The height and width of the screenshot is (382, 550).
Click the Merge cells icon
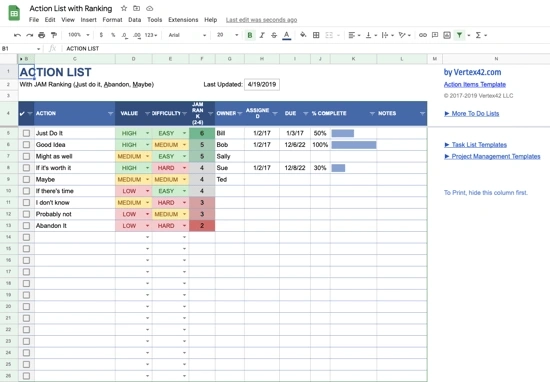(329, 35)
